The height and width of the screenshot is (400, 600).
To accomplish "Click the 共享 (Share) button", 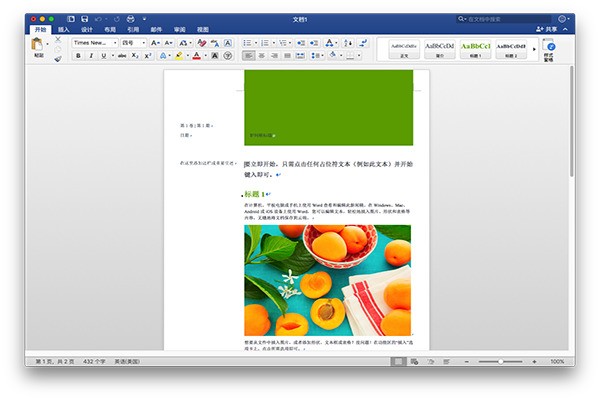I will (x=546, y=30).
